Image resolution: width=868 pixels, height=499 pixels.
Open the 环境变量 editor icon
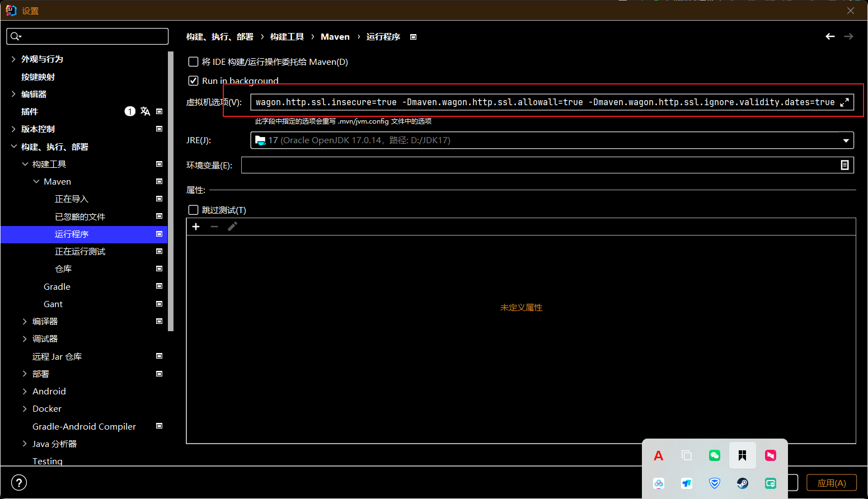845,164
